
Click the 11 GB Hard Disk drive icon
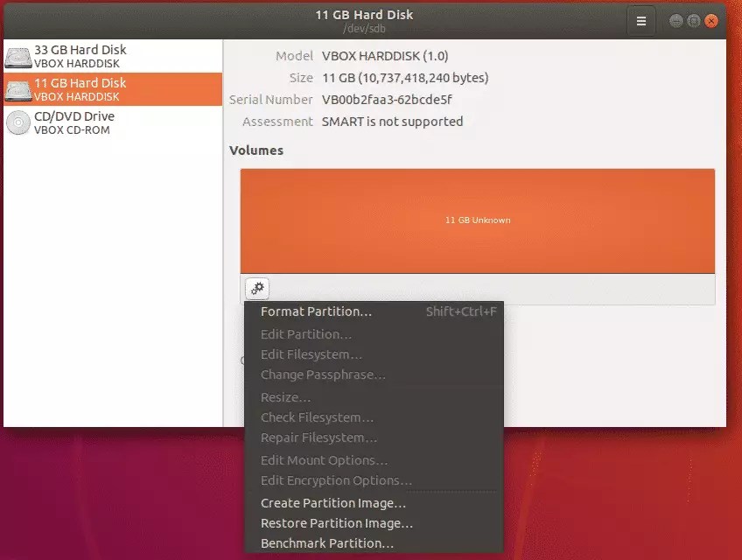17,88
